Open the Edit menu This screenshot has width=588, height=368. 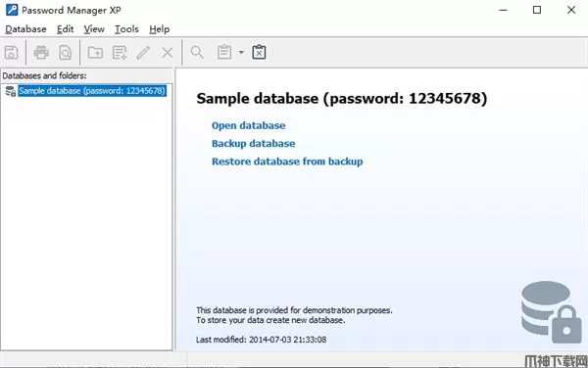(66, 29)
